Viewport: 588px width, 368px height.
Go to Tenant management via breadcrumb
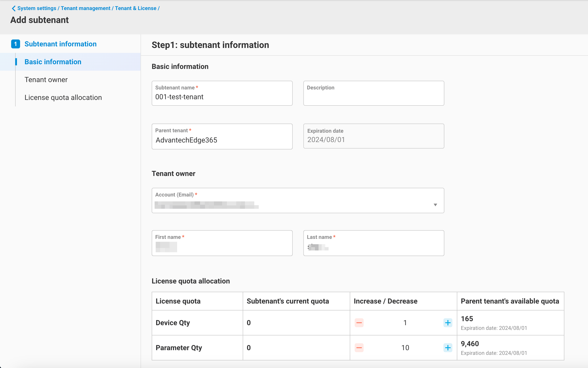point(86,8)
